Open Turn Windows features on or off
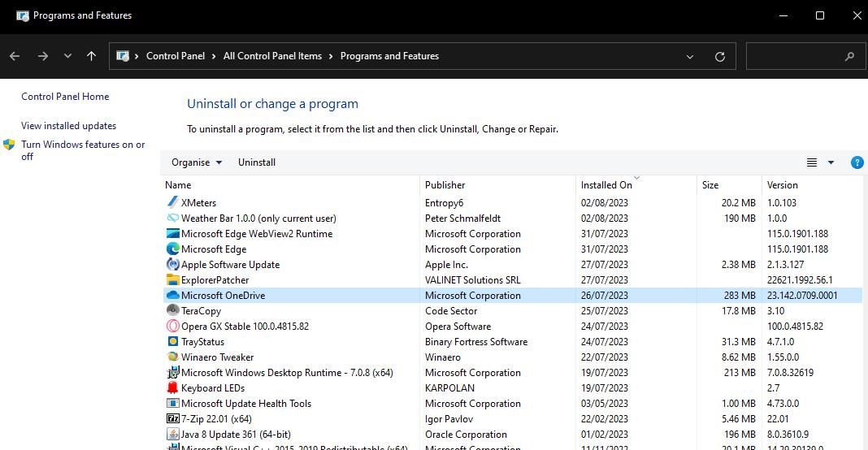Screen dimensions: 868x450 [83, 150]
